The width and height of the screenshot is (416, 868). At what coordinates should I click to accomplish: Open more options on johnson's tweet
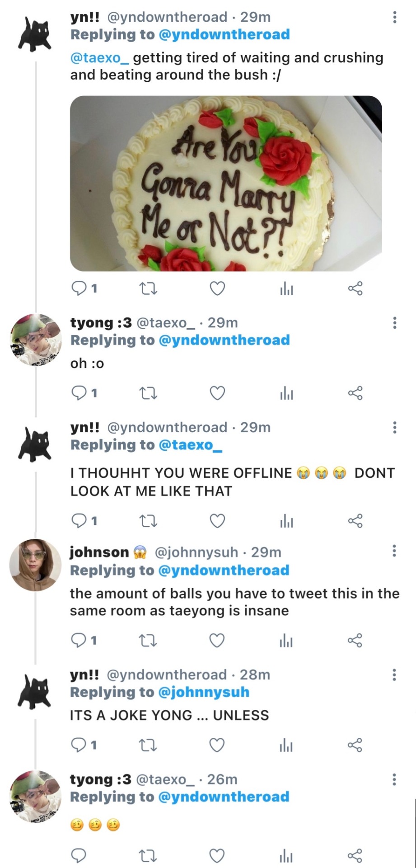pyautogui.click(x=394, y=551)
